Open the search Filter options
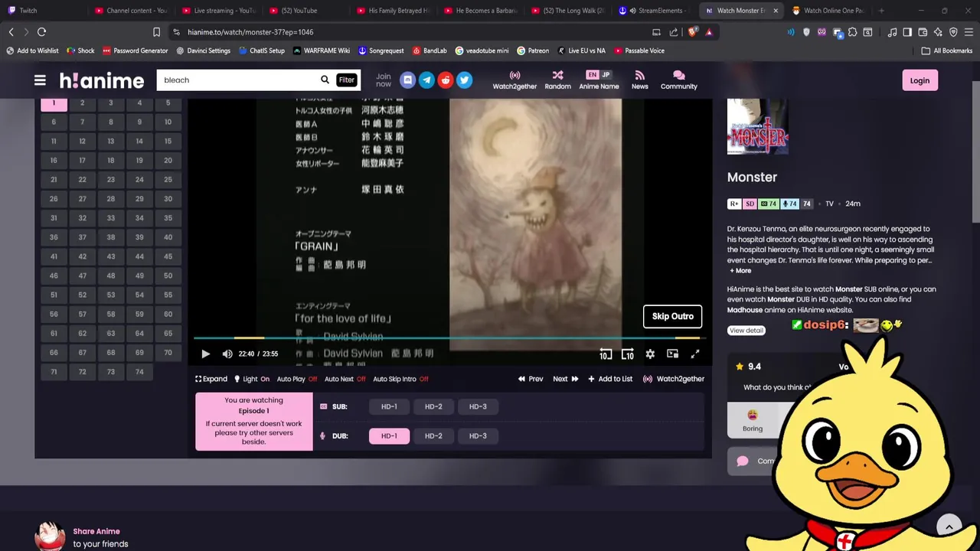Viewport: 980px width, 551px height. [346, 80]
